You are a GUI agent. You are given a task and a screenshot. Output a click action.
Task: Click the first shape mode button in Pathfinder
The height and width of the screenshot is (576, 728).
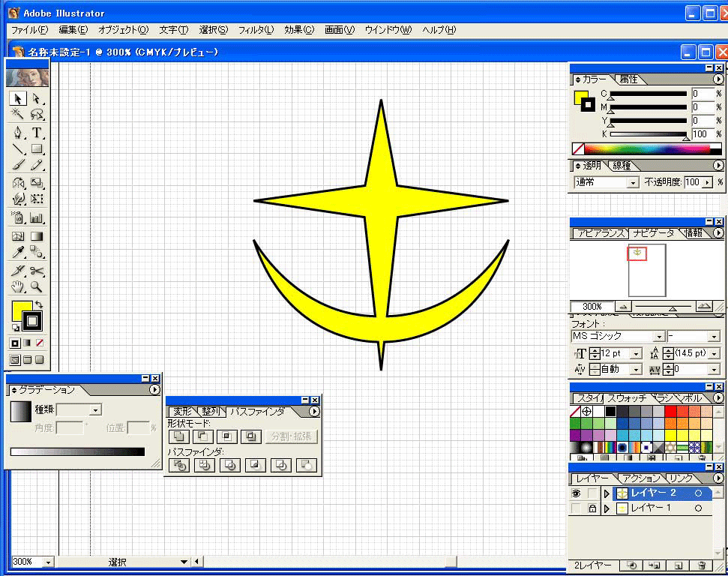click(x=179, y=436)
